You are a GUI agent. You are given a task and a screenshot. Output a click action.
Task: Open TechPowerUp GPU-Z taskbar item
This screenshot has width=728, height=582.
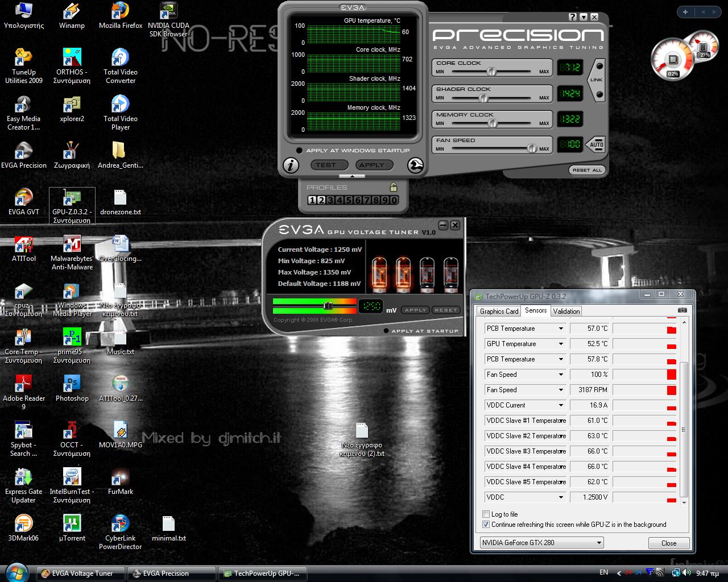point(263,573)
